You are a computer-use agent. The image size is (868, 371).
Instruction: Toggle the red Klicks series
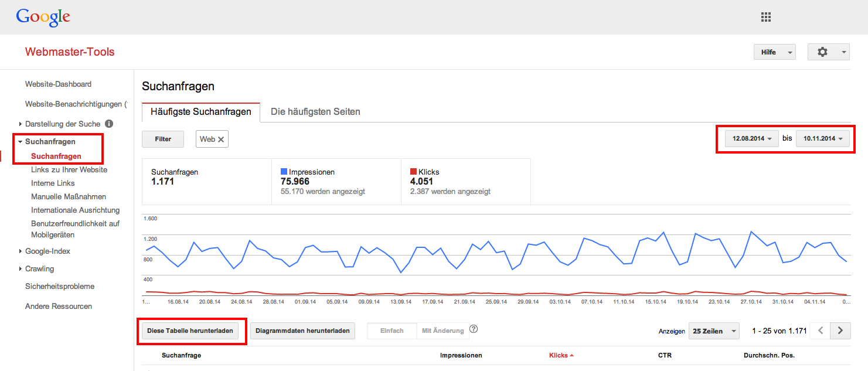(414, 172)
